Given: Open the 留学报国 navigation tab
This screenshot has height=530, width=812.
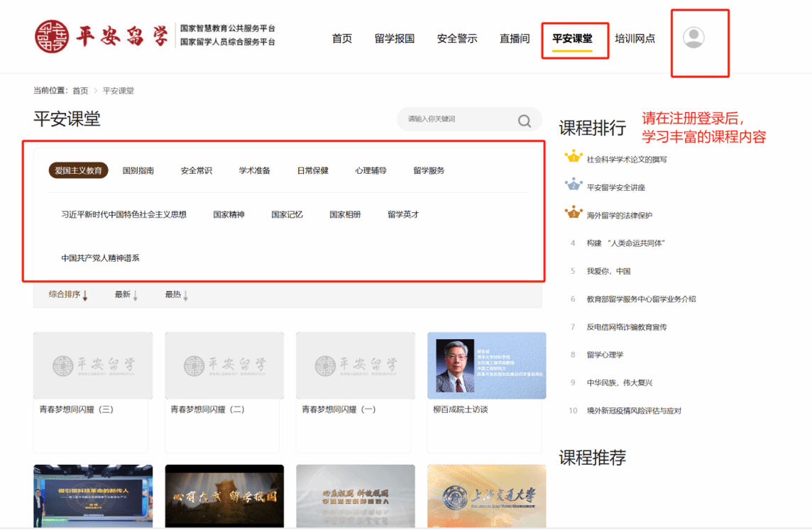Looking at the screenshot, I should pos(394,38).
